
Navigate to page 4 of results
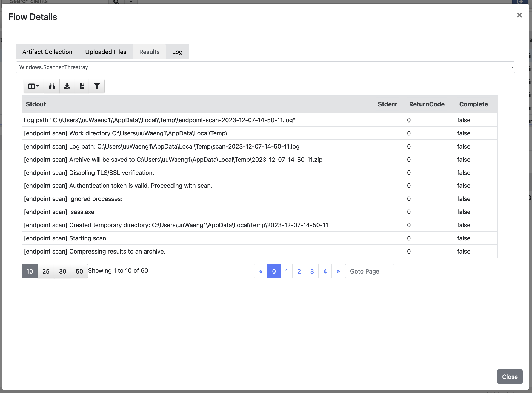[325, 271]
